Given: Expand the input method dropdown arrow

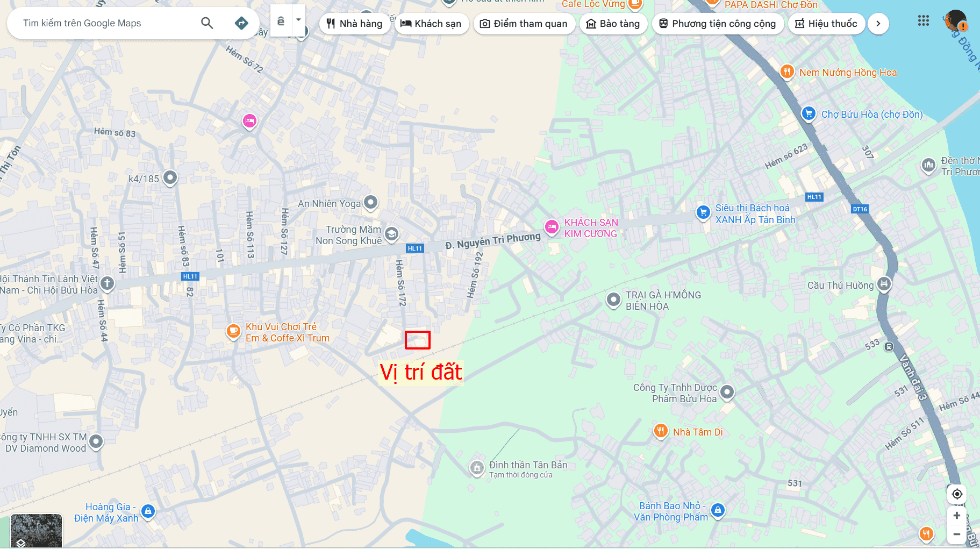Looking at the screenshot, I should pyautogui.click(x=298, y=20).
